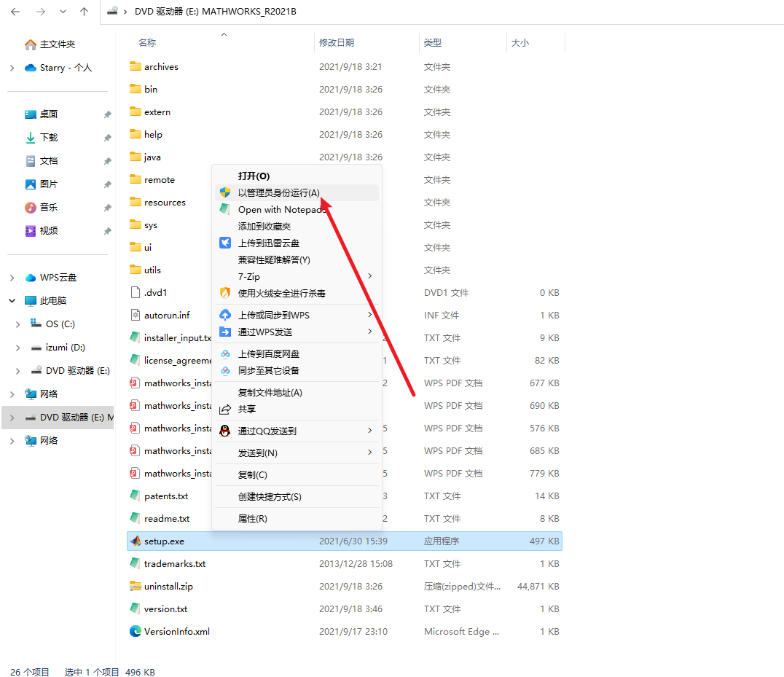The height and width of the screenshot is (677, 784).
Task: Select the archives folder icon
Action: tap(135, 66)
